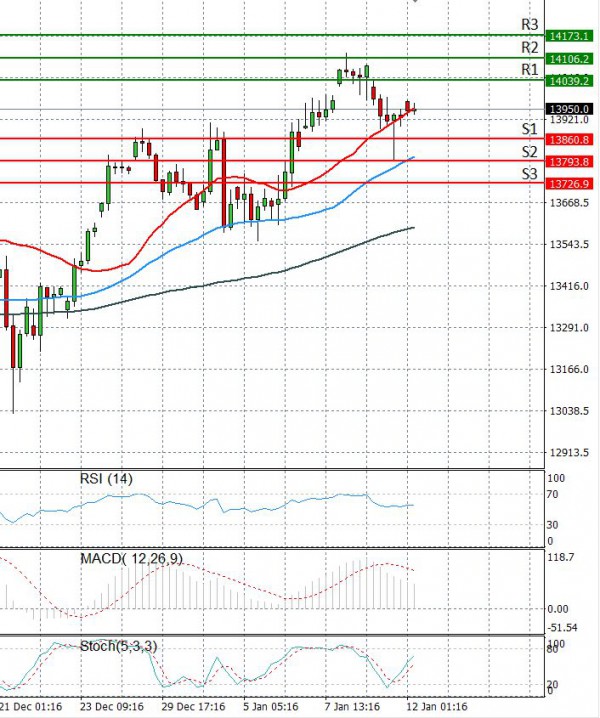
Task: Click the S3 text label
Action: point(529,174)
